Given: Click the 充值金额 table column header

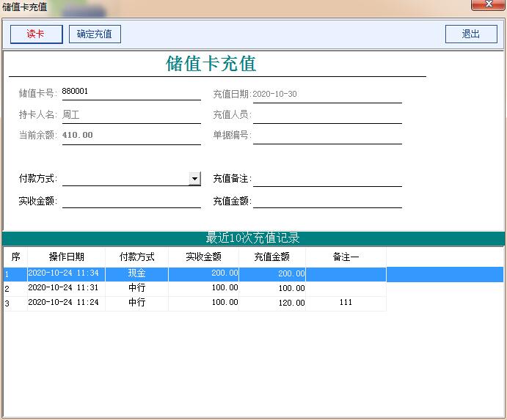Looking at the screenshot, I should coord(272,257).
